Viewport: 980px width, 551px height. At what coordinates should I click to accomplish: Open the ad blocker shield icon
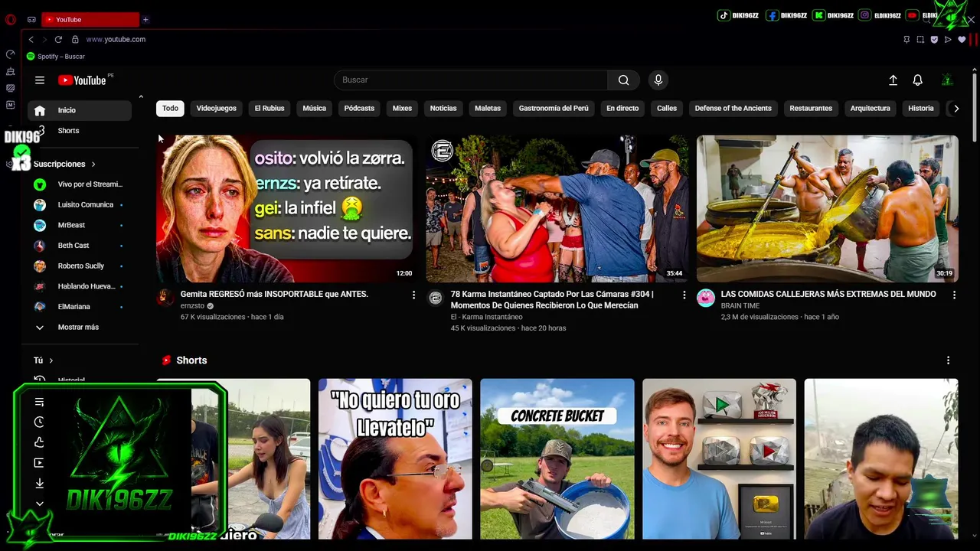click(934, 39)
